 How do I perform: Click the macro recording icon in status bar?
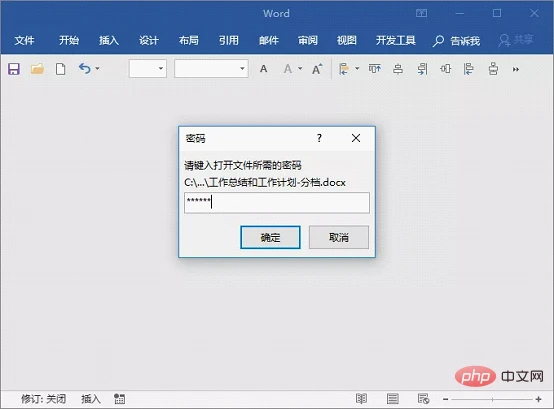tap(119, 399)
